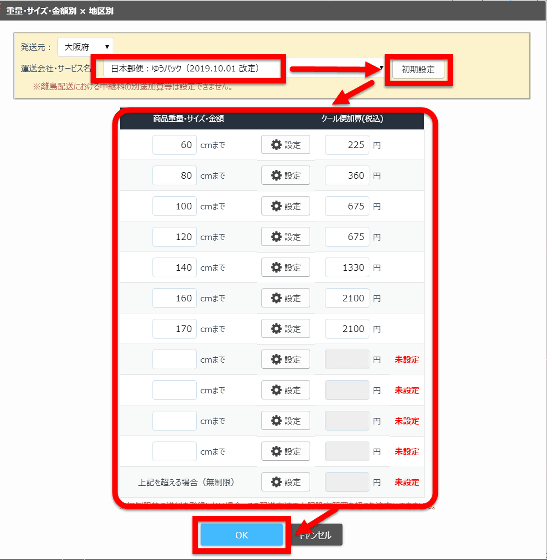Click the cool fee field showing 1330
The height and width of the screenshot is (560, 547).
point(347,268)
